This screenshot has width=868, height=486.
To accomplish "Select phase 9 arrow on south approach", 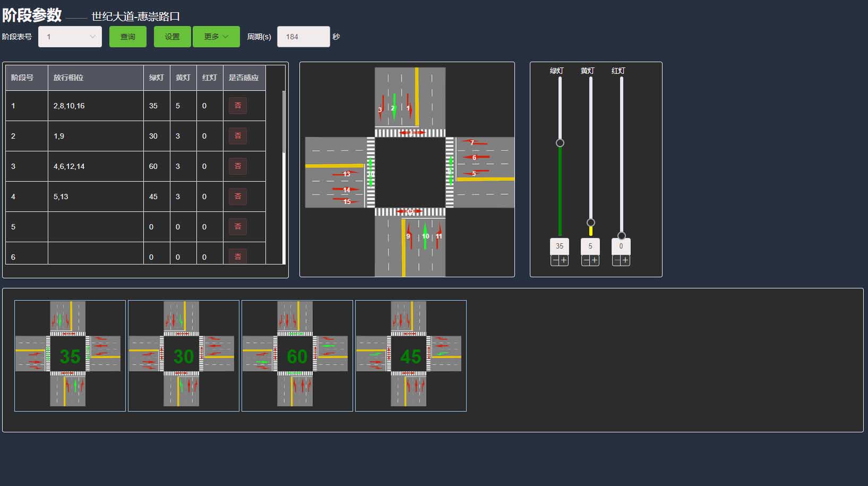I will click(x=409, y=235).
